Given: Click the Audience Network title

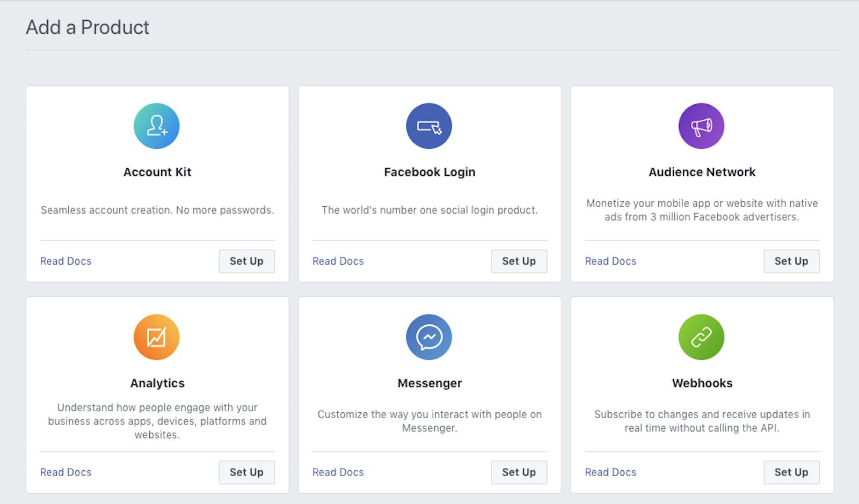Looking at the screenshot, I should [702, 172].
